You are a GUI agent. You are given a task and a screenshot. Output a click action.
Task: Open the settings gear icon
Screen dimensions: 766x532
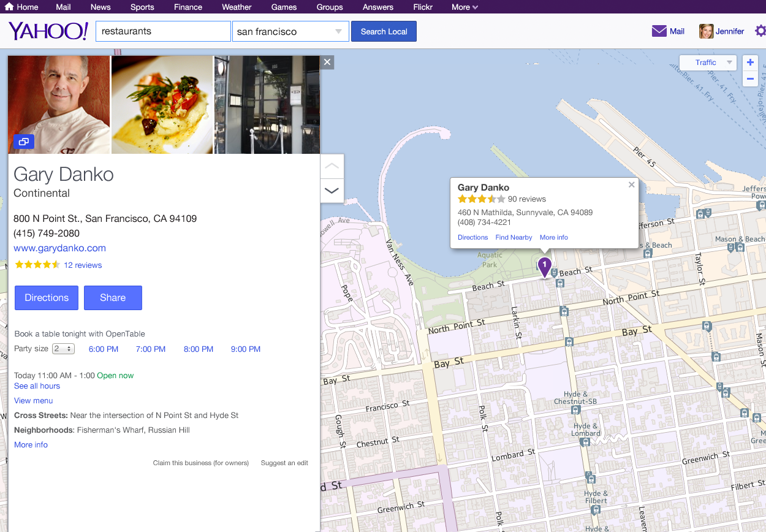[x=760, y=31]
